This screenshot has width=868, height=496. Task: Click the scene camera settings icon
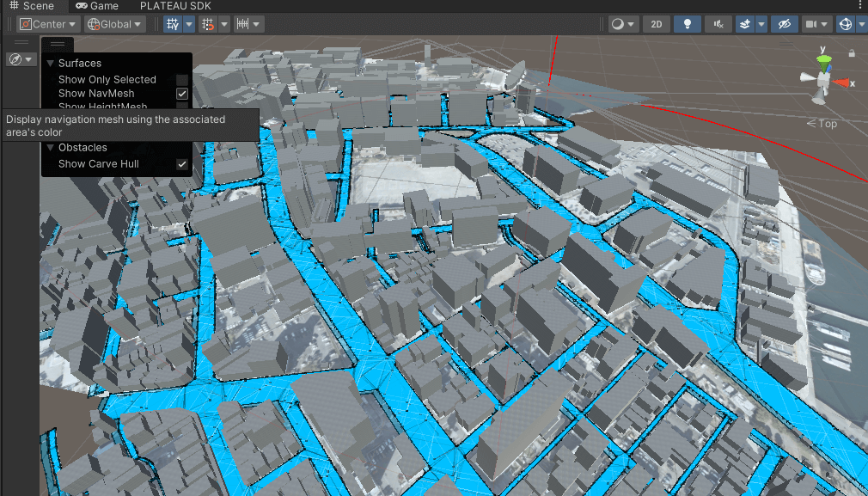point(811,24)
